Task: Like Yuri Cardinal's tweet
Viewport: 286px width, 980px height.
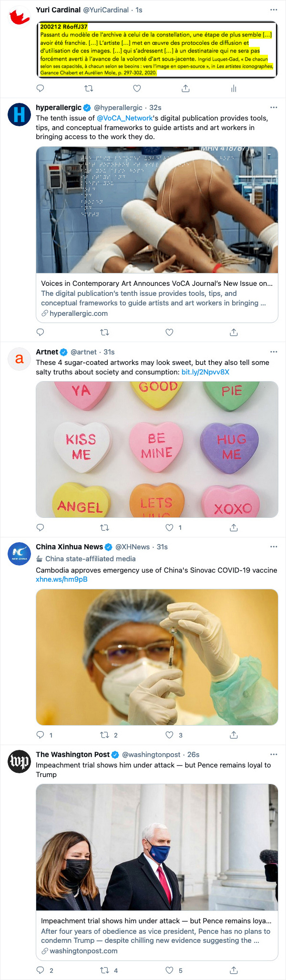Action: 137,88
